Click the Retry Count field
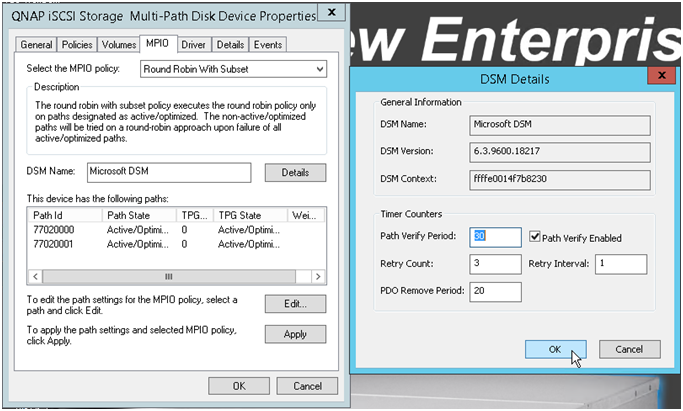Screen dimensions: 683x411 [495, 264]
